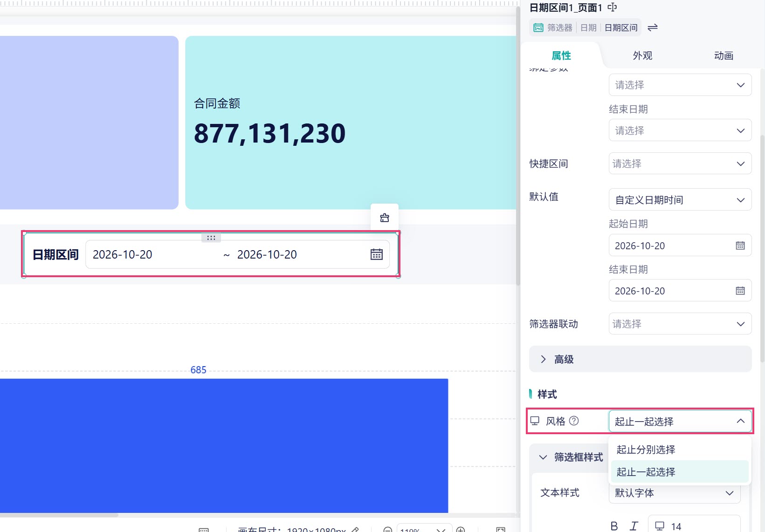The width and height of the screenshot is (765, 532).
Task: Click the floating toolbox icon above the date filter
Action: [x=385, y=218]
